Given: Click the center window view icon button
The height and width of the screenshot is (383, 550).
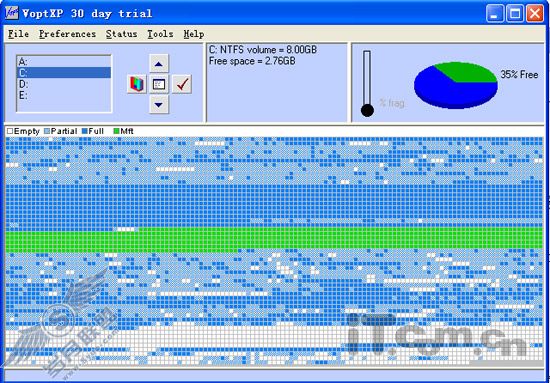Looking at the screenshot, I should (x=159, y=84).
